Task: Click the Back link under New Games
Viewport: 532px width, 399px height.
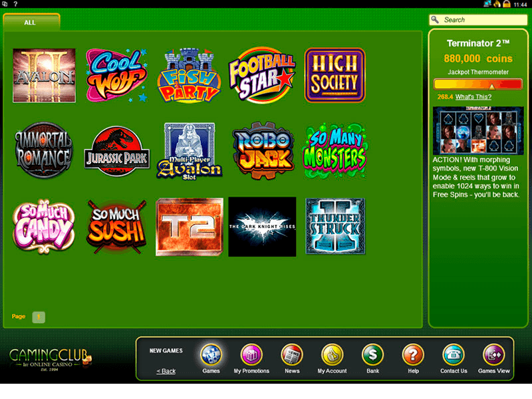Action: coord(166,371)
